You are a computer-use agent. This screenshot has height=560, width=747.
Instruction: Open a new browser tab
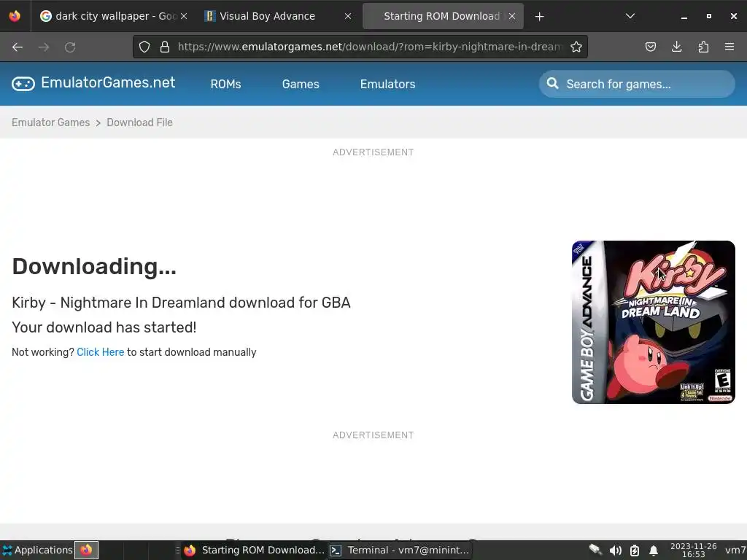539,17
